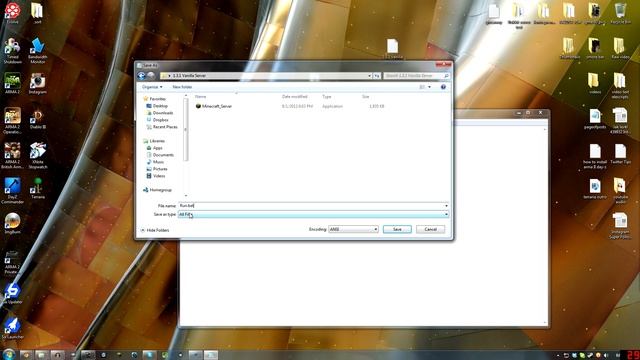Open the Organize menu dropdown
640x360 pixels.
coord(152,87)
